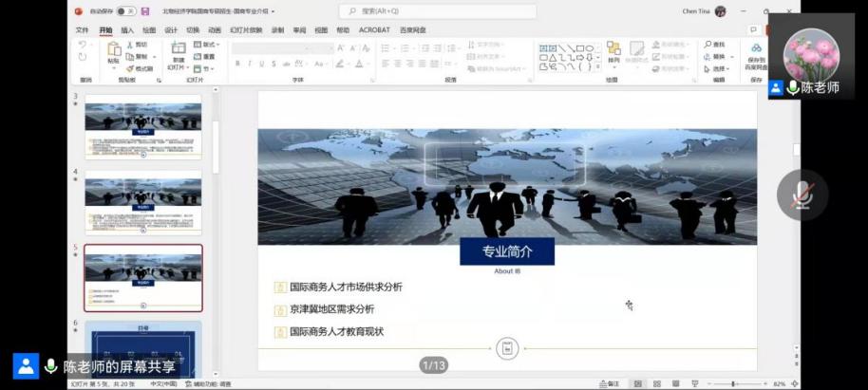This screenshot has height=390, width=868.
Task: Expand the shapes gallery more arrow
Action: pos(599,67)
